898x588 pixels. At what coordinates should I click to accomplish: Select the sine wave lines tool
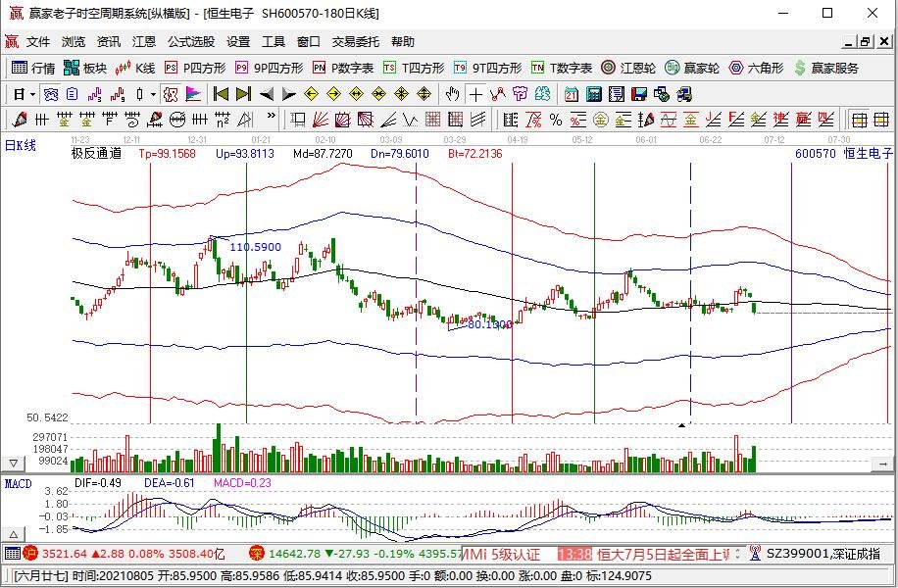pos(669,120)
